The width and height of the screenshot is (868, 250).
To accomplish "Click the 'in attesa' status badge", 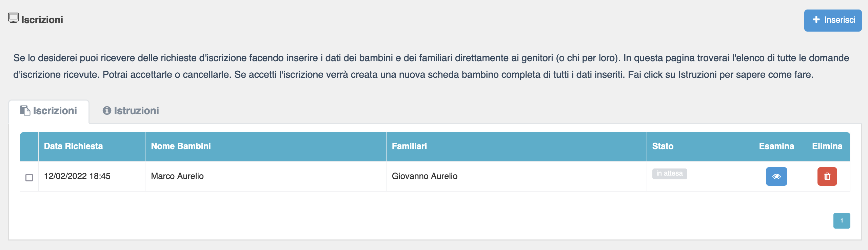I will [669, 174].
